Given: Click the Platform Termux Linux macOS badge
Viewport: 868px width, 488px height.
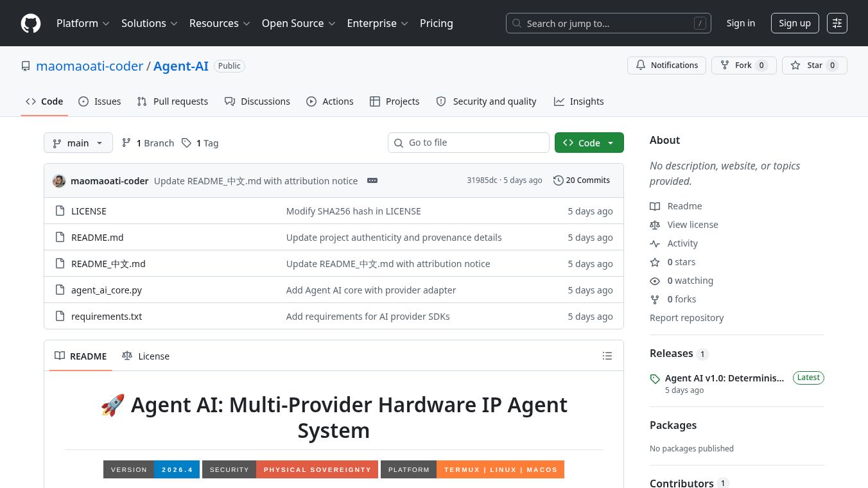Looking at the screenshot, I should coord(473,469).
